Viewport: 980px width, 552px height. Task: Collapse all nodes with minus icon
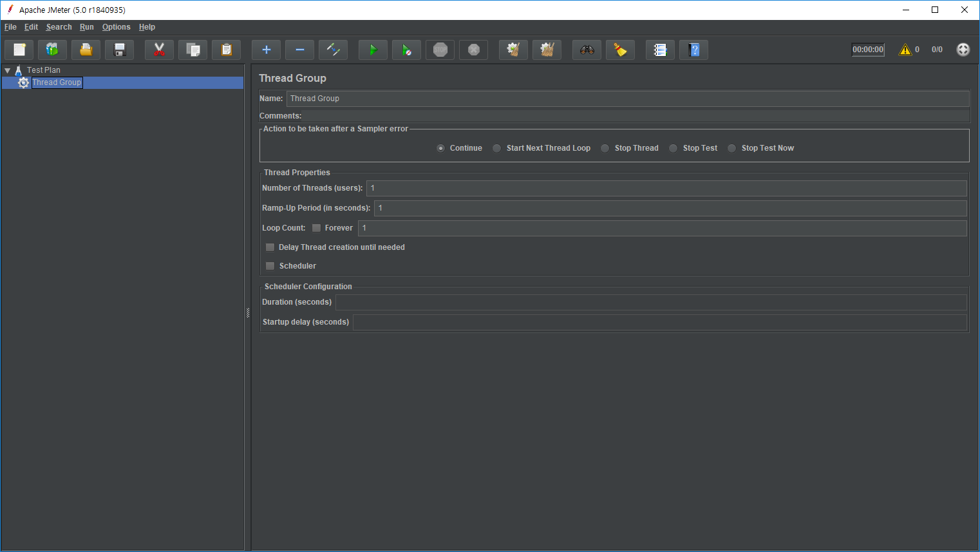tap(299, 50)
